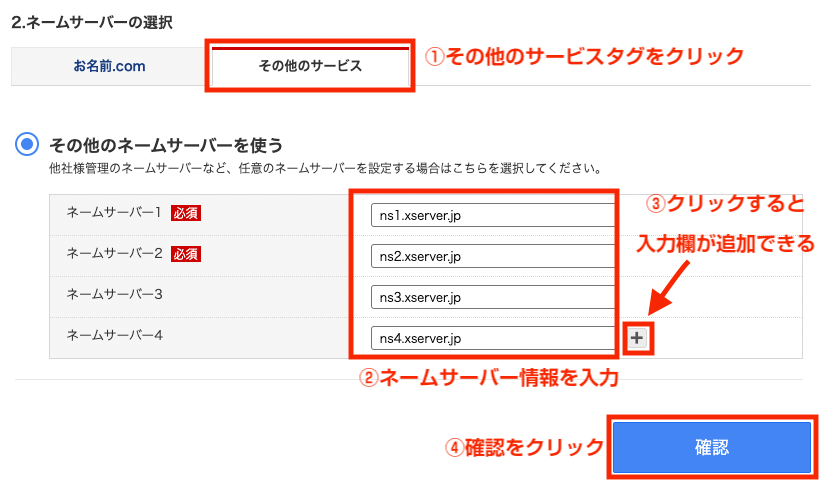Screen dimensions: 827x484
Task: Click the ④確認をクリック annotation text
Action: (x=524, y=446)
